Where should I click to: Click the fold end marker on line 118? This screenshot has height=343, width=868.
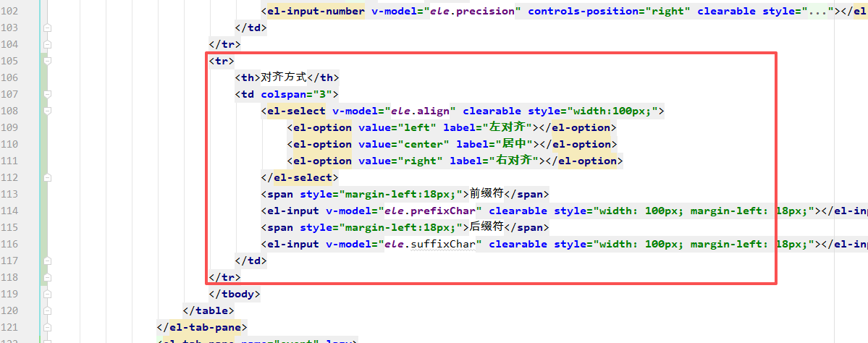tap(48, 277)
